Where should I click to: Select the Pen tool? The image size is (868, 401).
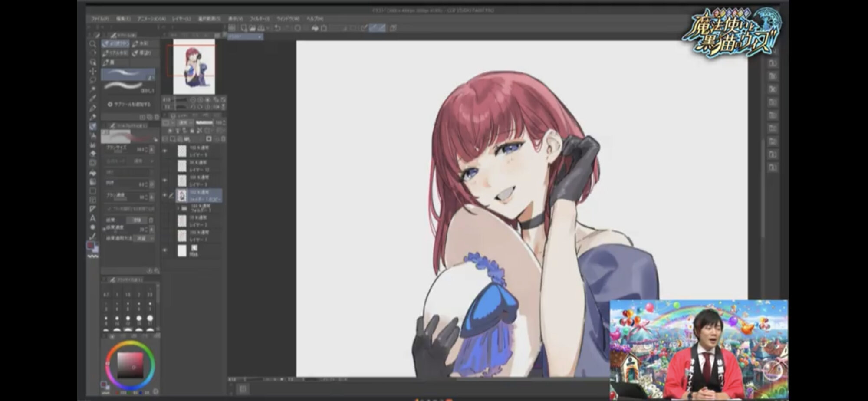92,108
